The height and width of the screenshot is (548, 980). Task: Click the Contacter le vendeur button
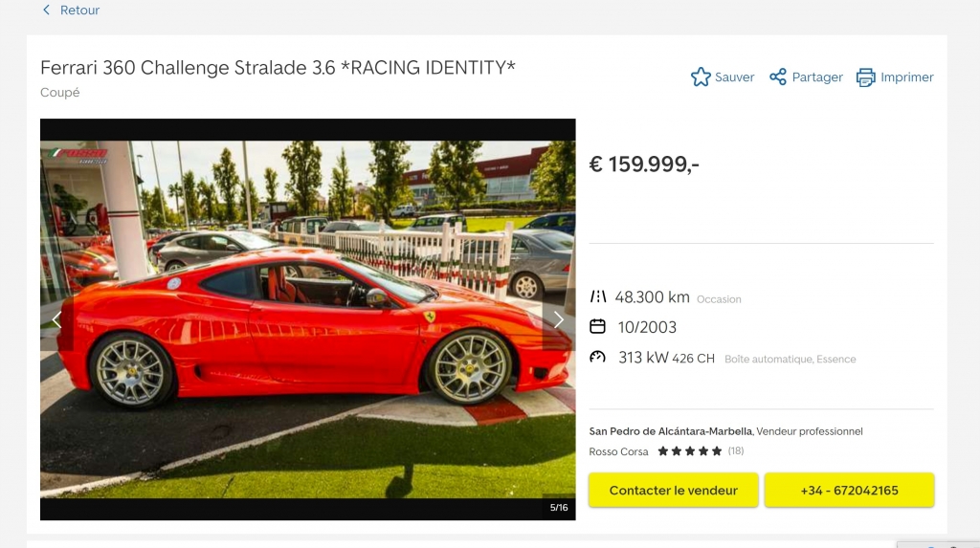673,491
